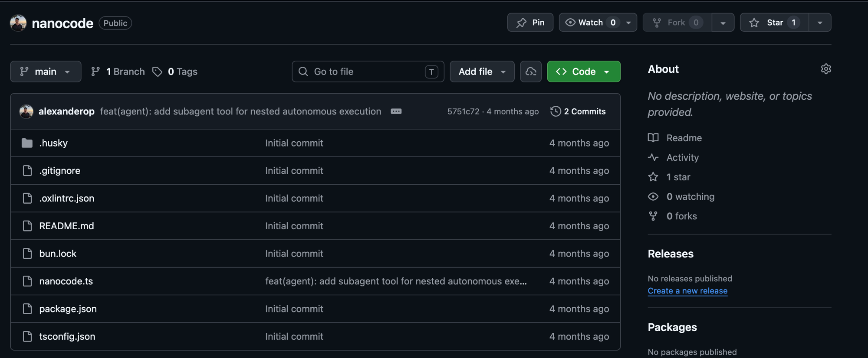This screenshot has height=358, width=868.
Task: Click the nanocode.ts file icon
Action: [x=27, y=281]
